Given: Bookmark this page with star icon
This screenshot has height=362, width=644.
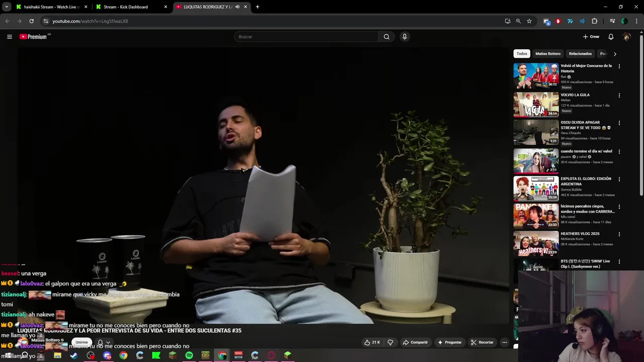Looking at the screenshot, I should [x=529, y=21].
